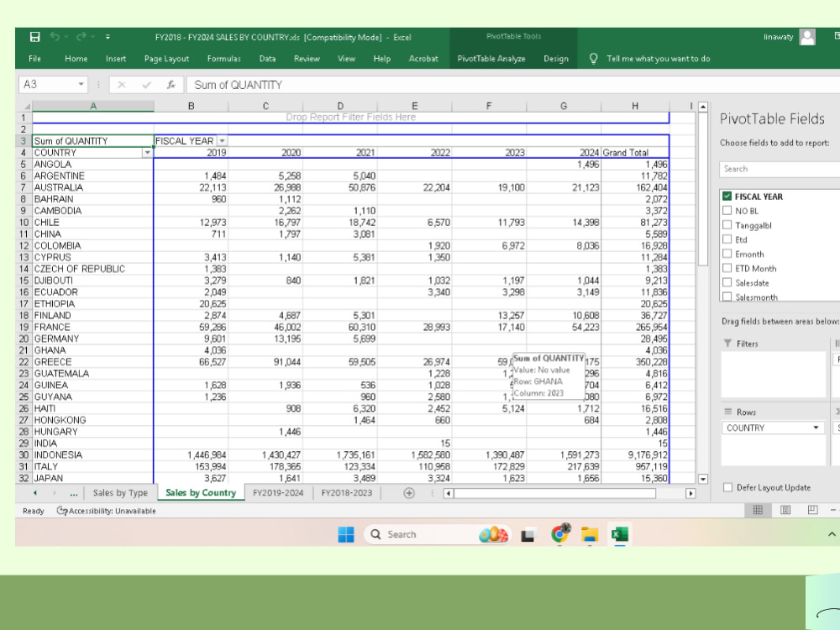
Task: Open COUNTRY field dropdown in Rows area
Action: tap(816, 428)
